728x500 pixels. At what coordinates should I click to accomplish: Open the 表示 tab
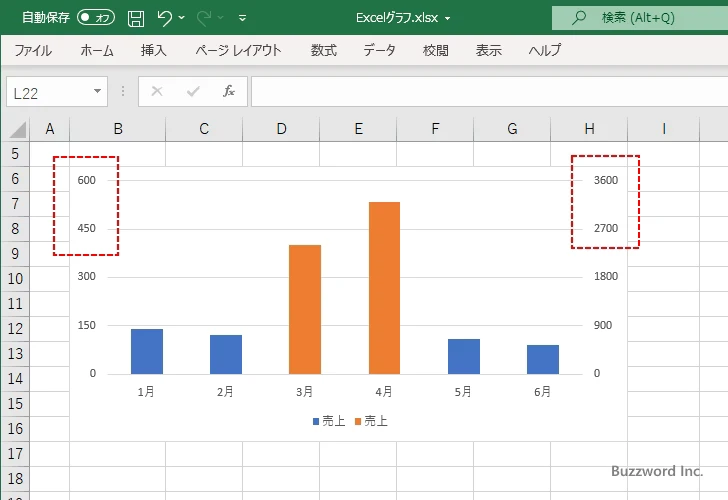[488, 50]
